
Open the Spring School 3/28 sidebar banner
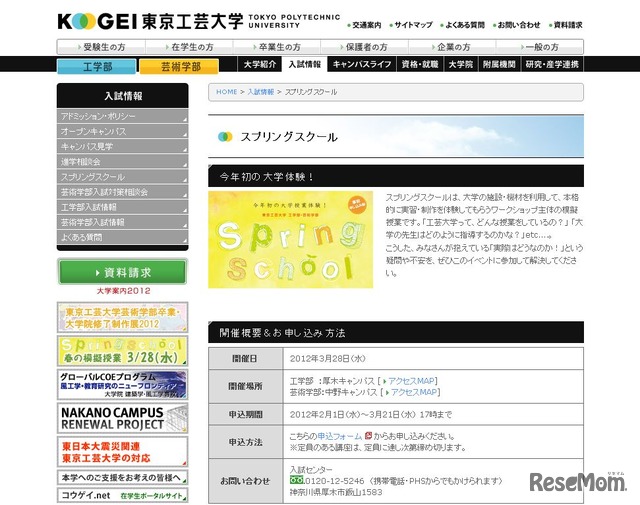coord(122,351)
